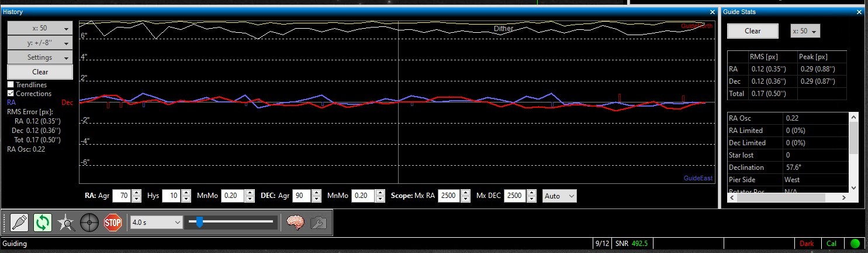Click the blue 'RA' legend label

(x=11, y=102)
